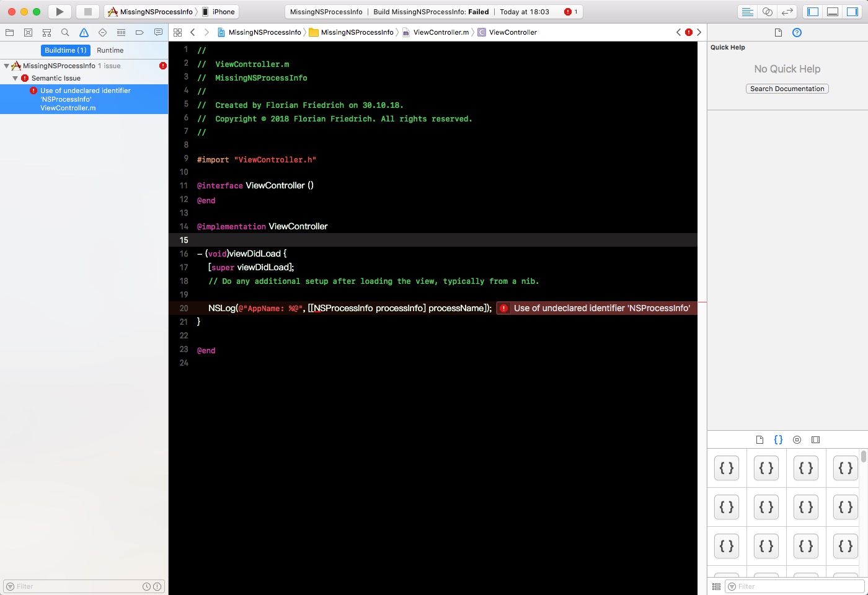Open the Report navigator
The width and height of the screenshot is (868, 595).
[x=158, y=32]
